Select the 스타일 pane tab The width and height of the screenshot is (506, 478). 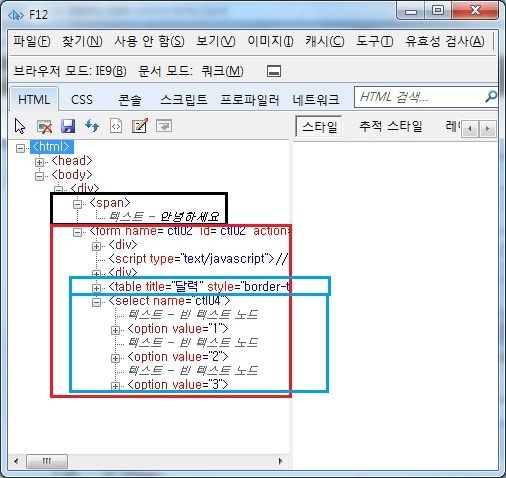(319, 126)
